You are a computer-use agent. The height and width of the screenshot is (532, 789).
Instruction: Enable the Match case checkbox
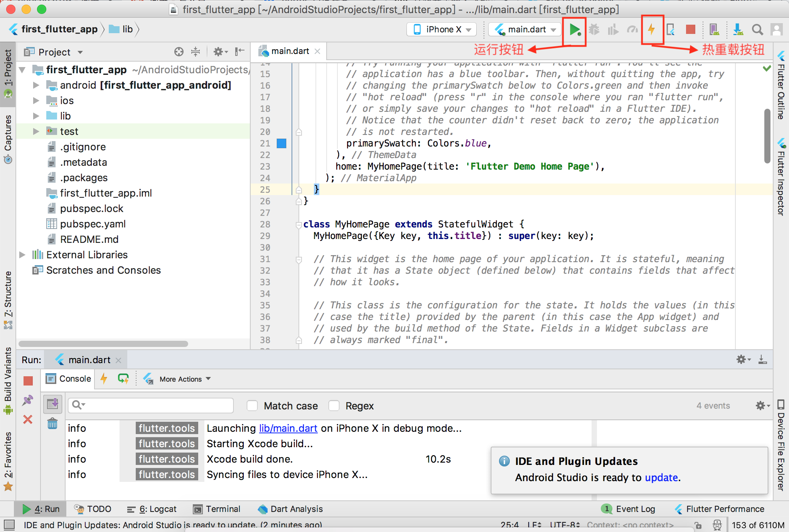tap(252, 406)
